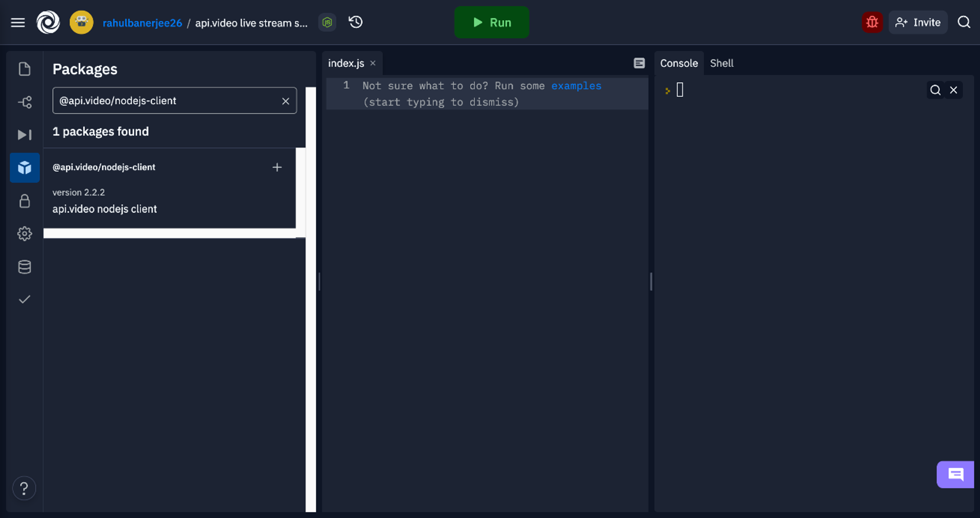The height and width of the screenshot is (518, 980).
Task: Open the red bug report icon
Action: (872, 22)
